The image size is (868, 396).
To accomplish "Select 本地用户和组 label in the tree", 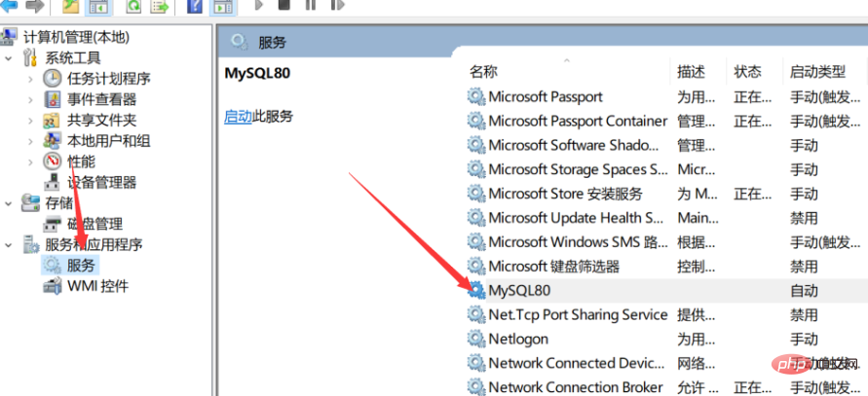I will (108, 141).
